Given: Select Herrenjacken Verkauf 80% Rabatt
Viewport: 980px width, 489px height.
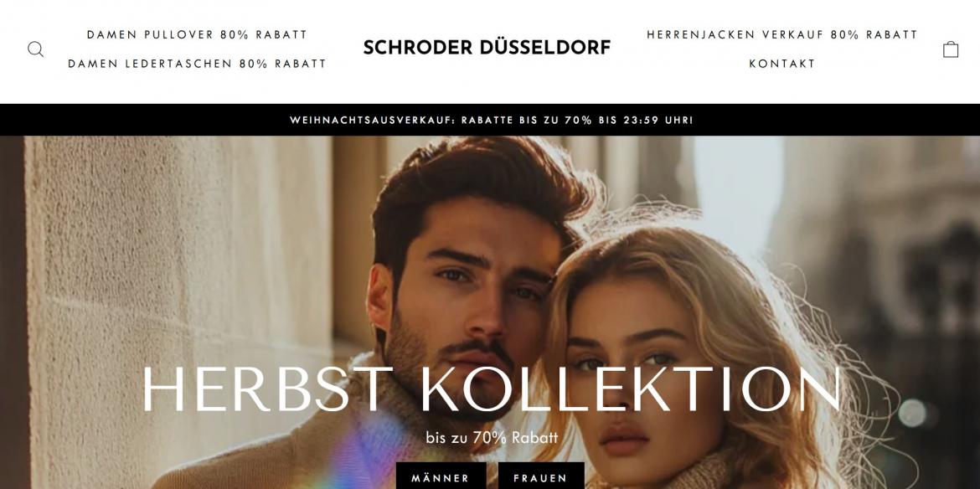Looking at the screenshot, I should (x=781, y=35).
